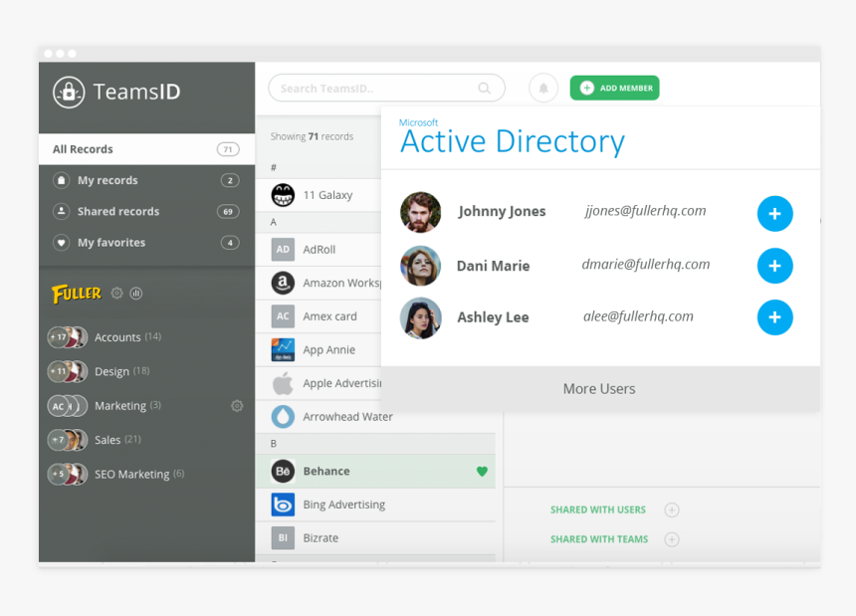
Task: Add a team beside Shared With Teams
Action: (672, 539)
